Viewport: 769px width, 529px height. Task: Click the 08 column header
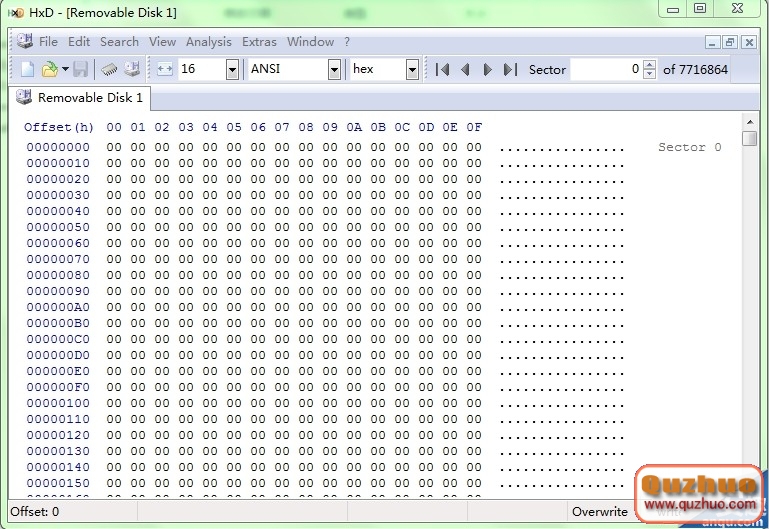(306, 127)
